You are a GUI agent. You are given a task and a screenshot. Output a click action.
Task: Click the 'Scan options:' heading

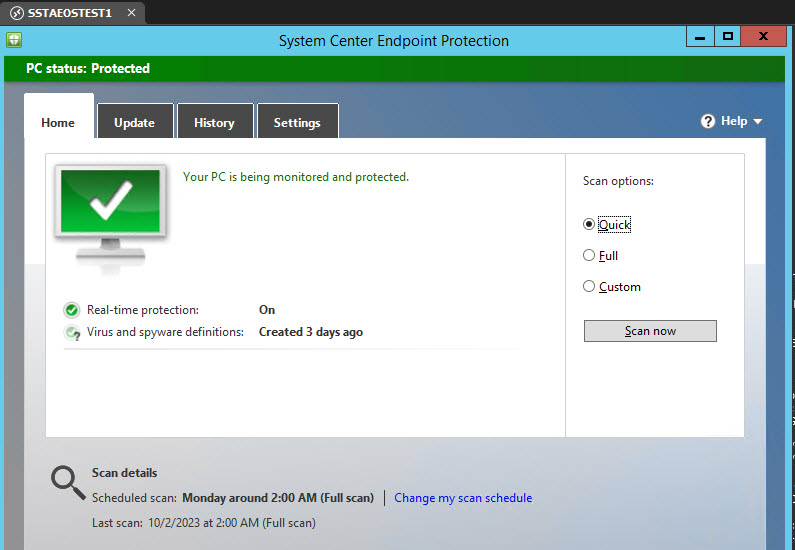coord(618,181)
